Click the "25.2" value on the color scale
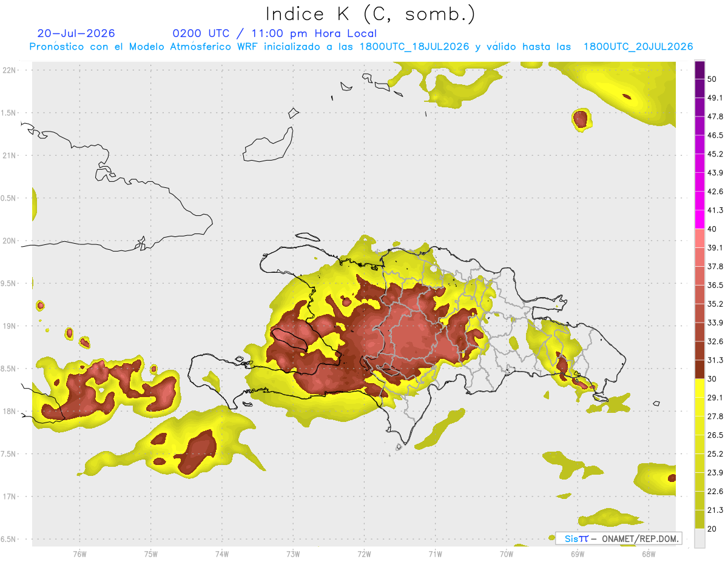The height and width of the screenshot is (562, 728). (715, 454)
